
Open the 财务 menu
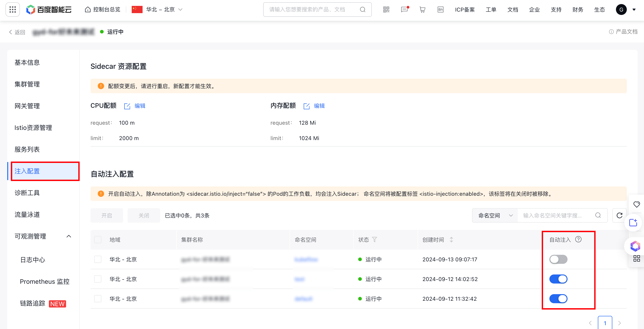[x=578, y=10]
